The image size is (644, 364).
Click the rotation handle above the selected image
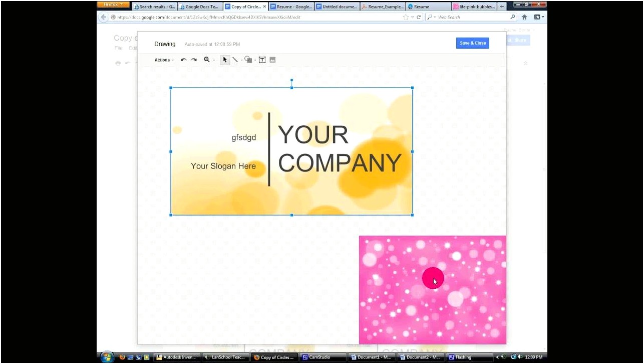pyautogui.click(x=291, y=80)
